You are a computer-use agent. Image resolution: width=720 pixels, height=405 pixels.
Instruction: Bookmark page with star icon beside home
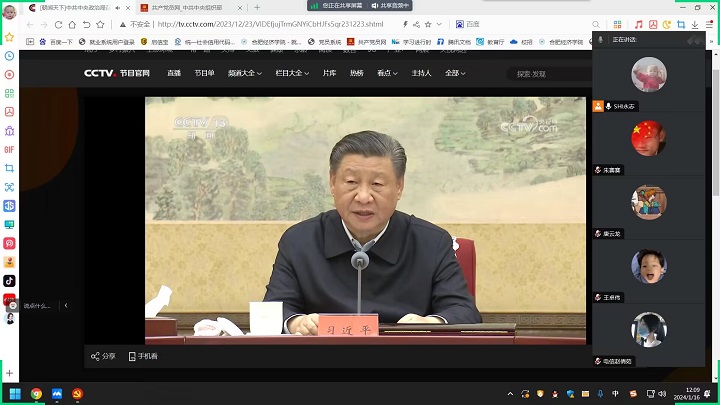click(101, 24)
